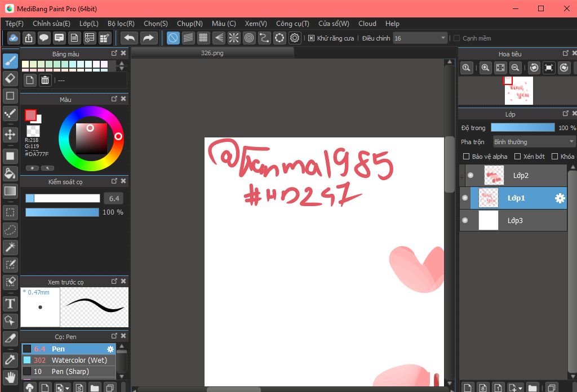Zoom in on the navigator
This screenshot has height=392, width=577.
485,68
